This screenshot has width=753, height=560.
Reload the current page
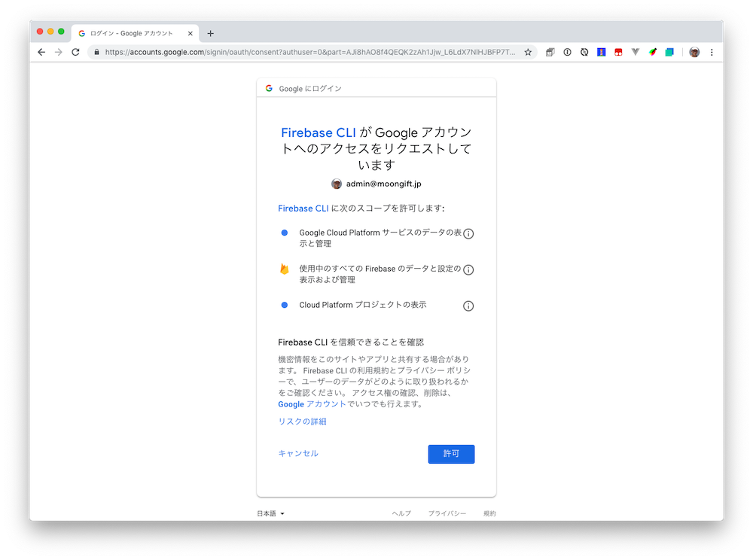(75, 52)
